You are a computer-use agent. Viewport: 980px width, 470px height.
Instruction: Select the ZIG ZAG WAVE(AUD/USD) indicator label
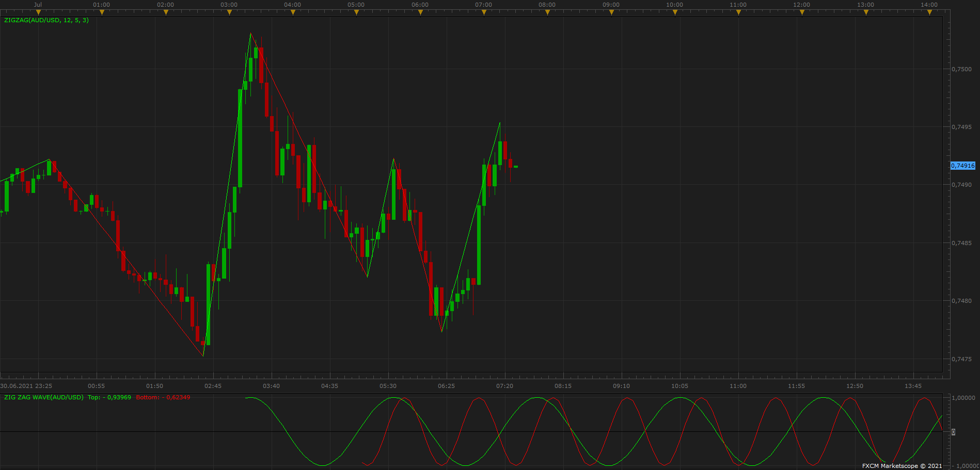(x=43, y=397)
